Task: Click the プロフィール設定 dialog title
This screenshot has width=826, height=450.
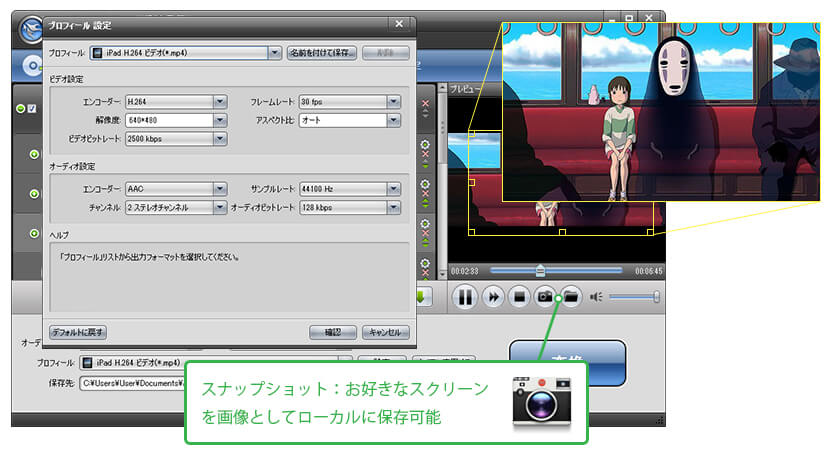Action: coord(80,25)
